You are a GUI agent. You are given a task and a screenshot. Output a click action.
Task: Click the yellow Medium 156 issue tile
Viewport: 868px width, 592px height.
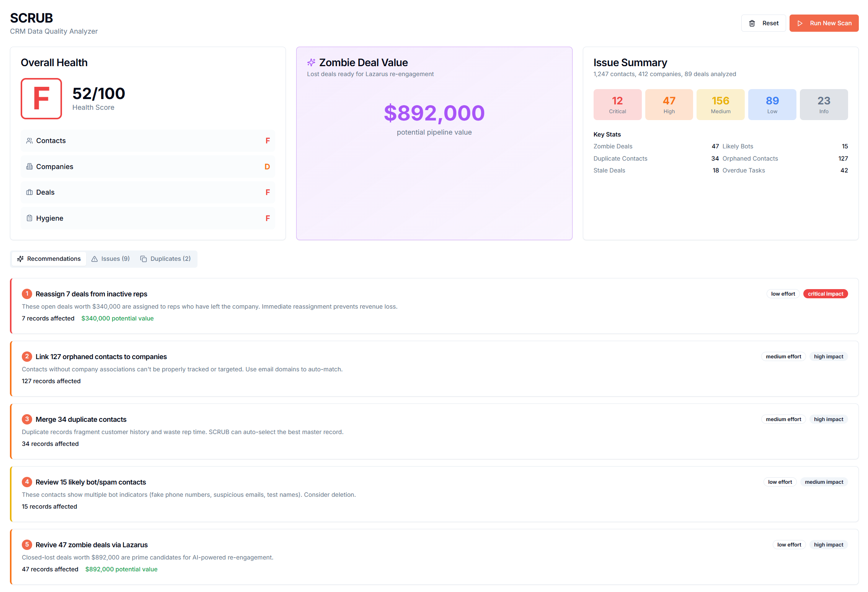720,104
